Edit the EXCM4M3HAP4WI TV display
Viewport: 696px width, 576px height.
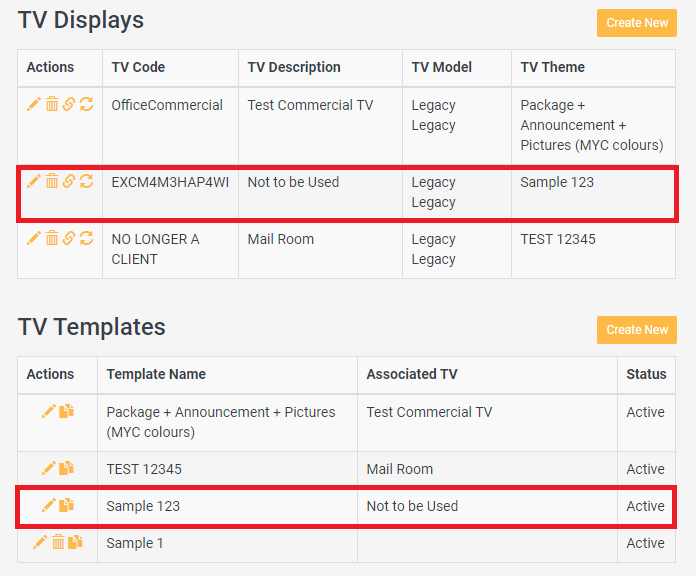point(34,181)
